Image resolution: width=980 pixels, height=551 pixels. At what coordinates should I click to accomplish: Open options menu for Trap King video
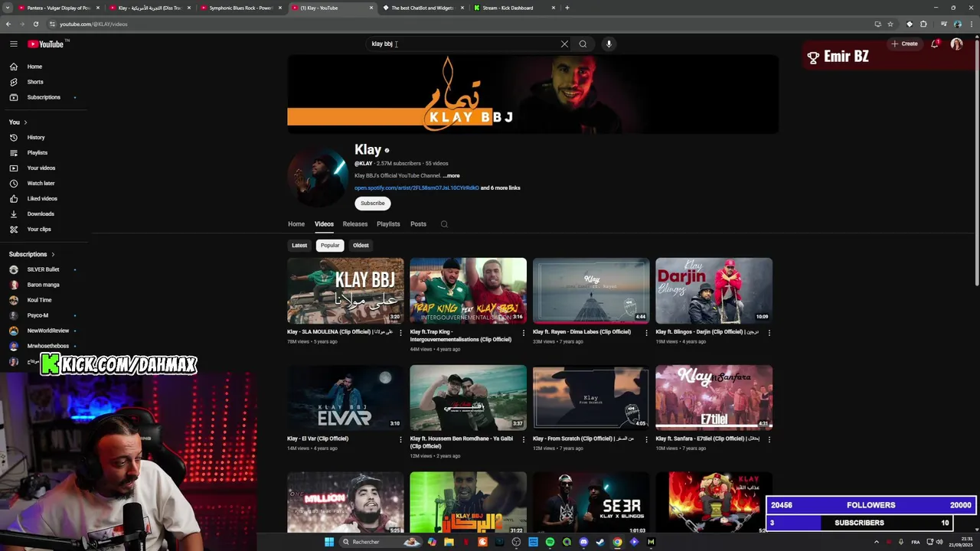(524, 333)
